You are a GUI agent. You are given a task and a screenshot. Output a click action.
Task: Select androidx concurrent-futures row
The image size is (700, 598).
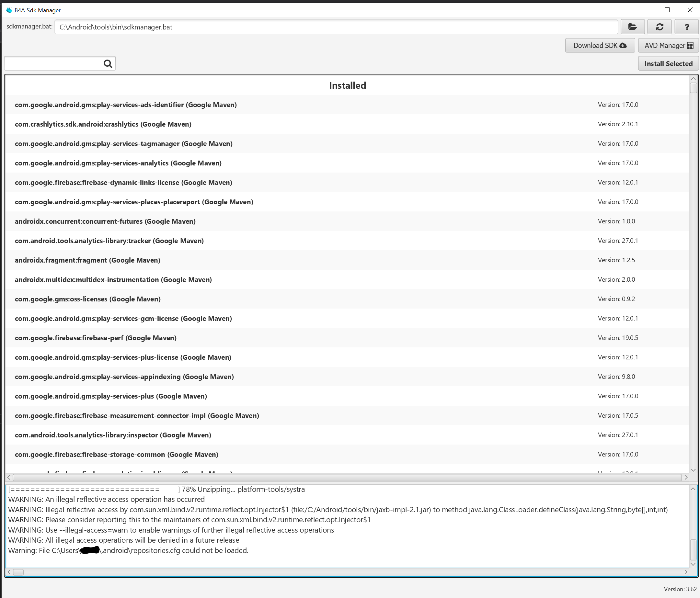[x=347, y=221]
